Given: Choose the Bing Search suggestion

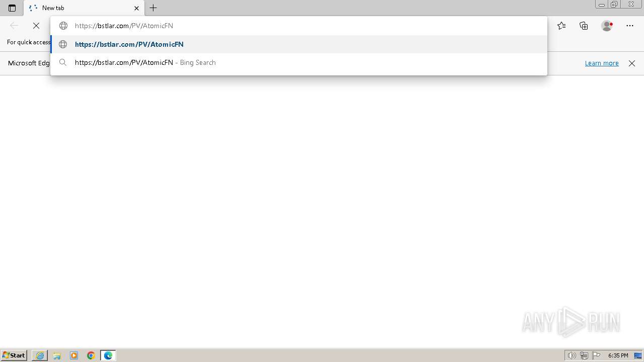Looking at the screenshot, I should point(299,62).
